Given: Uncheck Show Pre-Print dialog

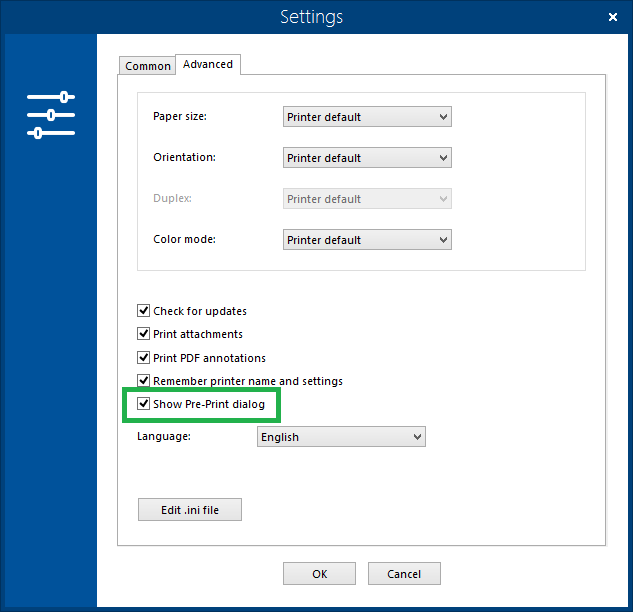Looking at the screenshot, I should click(143, 403).
